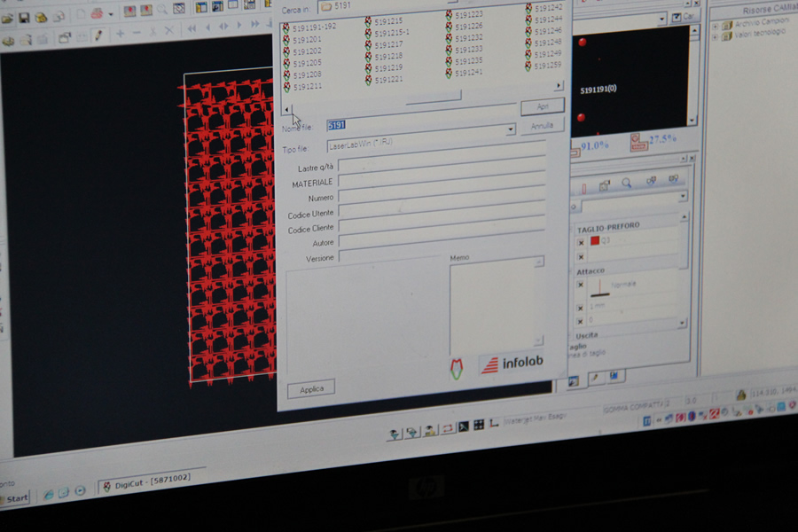This screenshot has height=532, width=798.
Task: Click the DigiCut taskbar button
Action: pyautogui.click(x=143, y=485)
